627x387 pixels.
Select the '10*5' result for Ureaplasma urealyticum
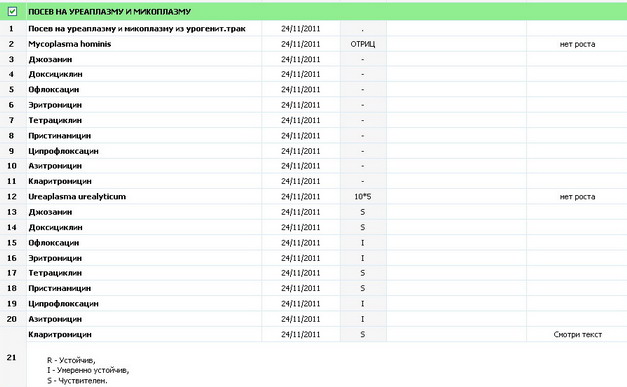(x=363, y=197)
